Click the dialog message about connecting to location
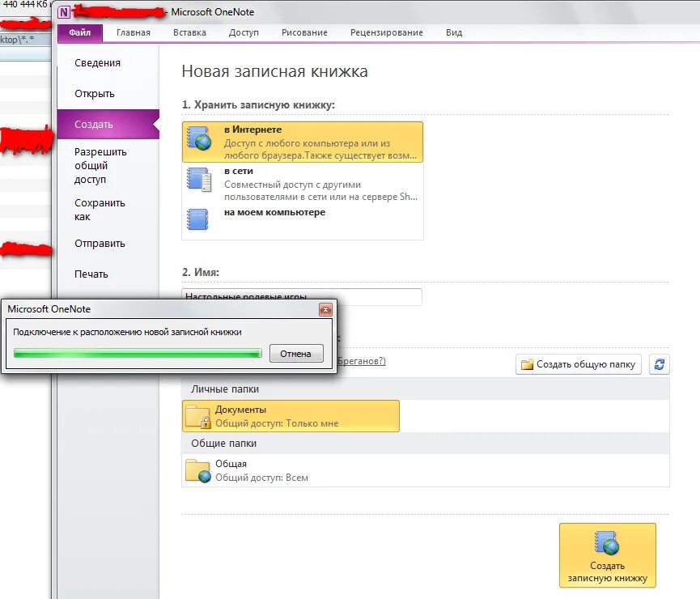The height and width of the screenshot is (599, 700). [x=127, y=332]
